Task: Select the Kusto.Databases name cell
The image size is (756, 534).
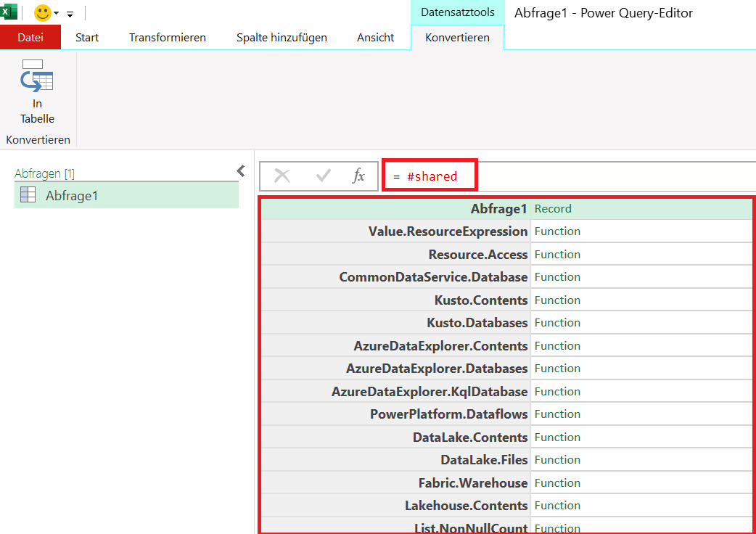Action: point(396,323)
